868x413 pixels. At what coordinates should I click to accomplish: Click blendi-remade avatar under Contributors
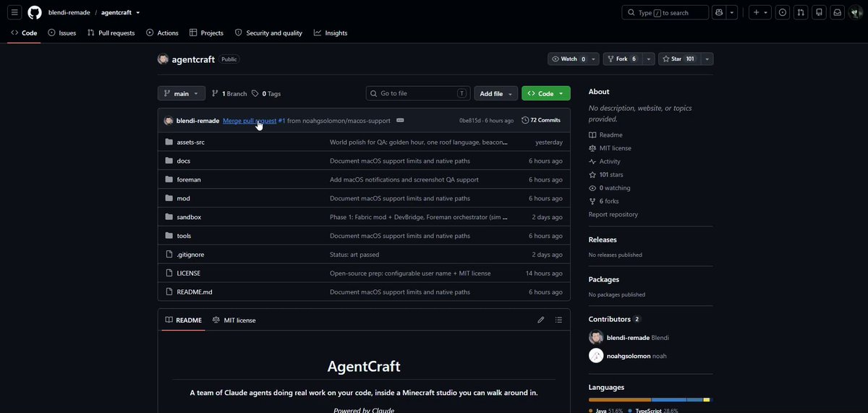pyautogui.click(x=596, y=337)
